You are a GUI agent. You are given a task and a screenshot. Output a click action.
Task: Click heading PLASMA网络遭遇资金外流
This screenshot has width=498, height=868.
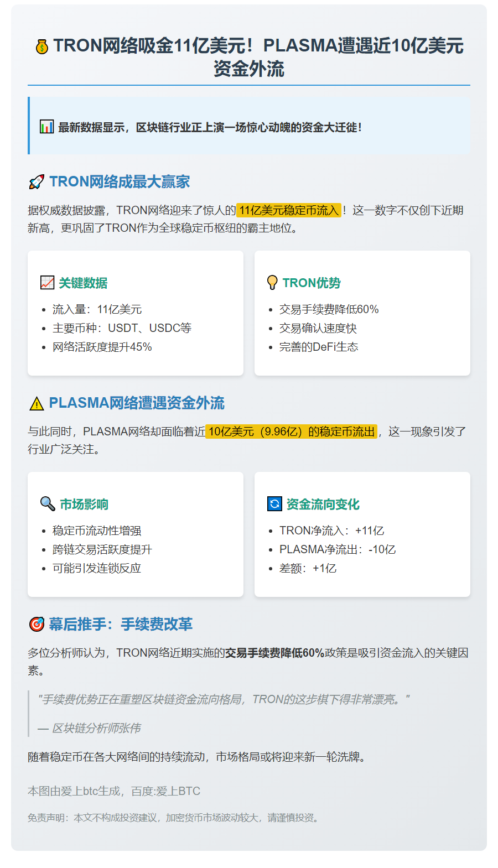[137, 403]
